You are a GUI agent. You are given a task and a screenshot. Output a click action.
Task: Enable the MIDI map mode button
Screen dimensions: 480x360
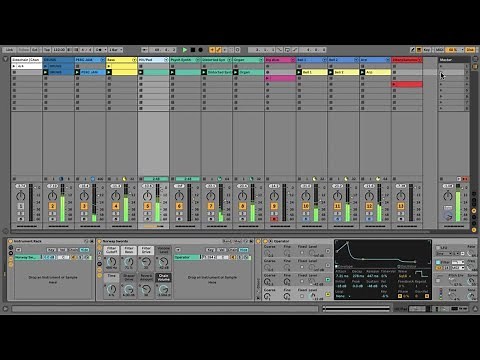pos(440,50)
